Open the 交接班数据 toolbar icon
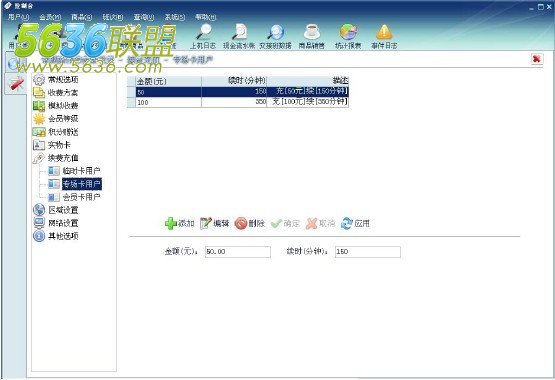555x380 pixels. pyautogui.click(x=275, y=32)
